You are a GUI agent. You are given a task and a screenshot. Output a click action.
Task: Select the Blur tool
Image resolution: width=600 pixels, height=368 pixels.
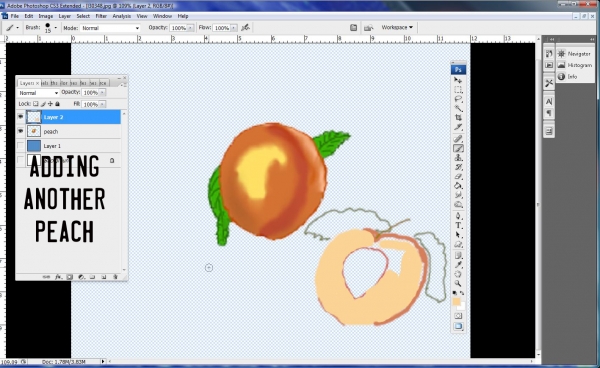tap(458, 195)
